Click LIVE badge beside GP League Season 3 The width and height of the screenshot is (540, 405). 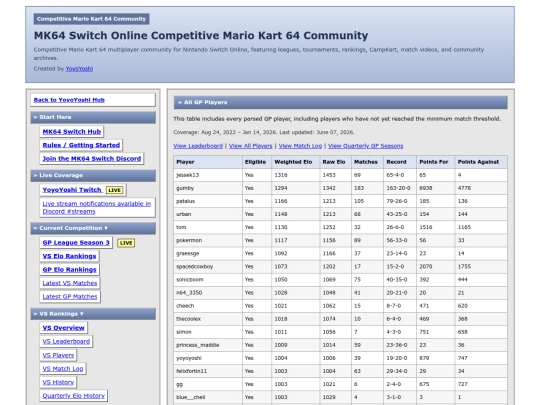point(126,243)
